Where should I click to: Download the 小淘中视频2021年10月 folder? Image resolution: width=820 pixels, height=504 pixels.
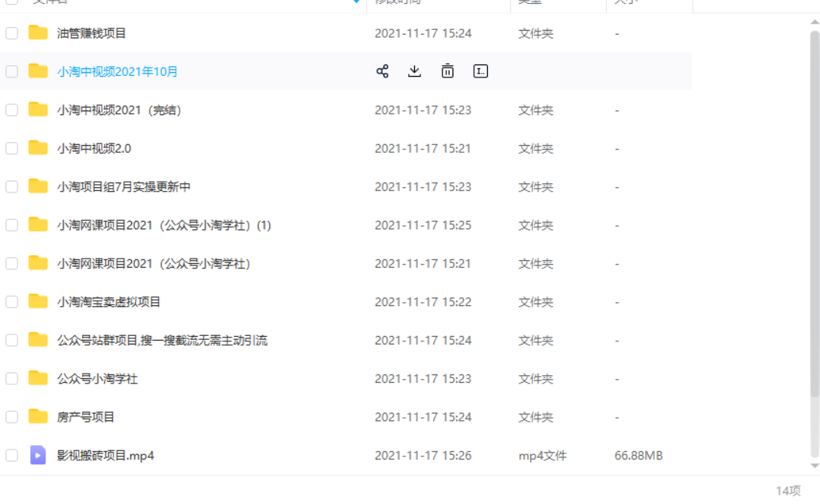[414, 71]
